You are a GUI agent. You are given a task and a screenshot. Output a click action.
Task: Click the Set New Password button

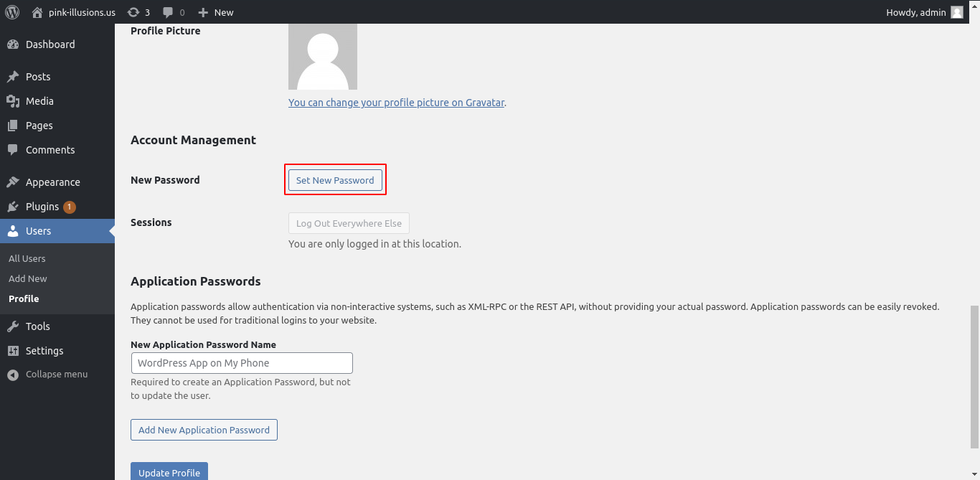[335, 180]
